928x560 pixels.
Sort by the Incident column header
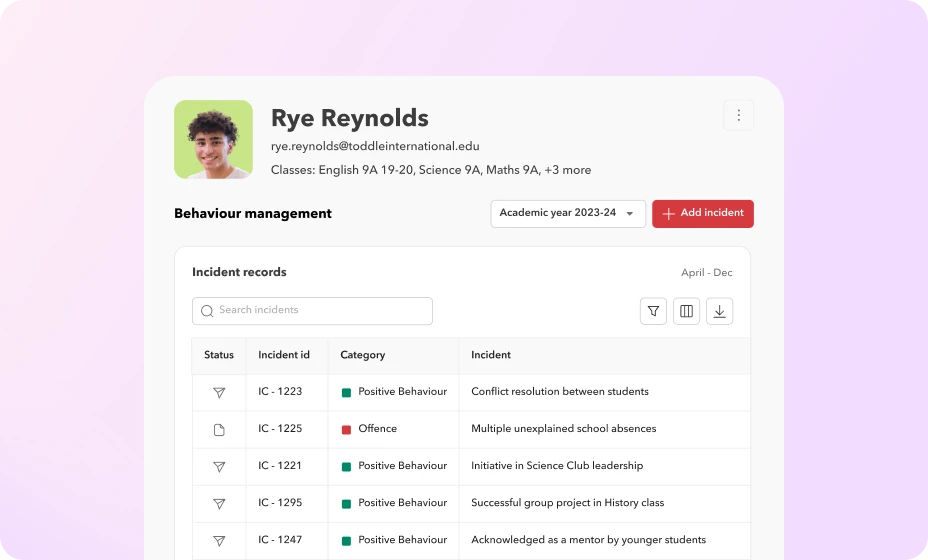tap(491, 355)
